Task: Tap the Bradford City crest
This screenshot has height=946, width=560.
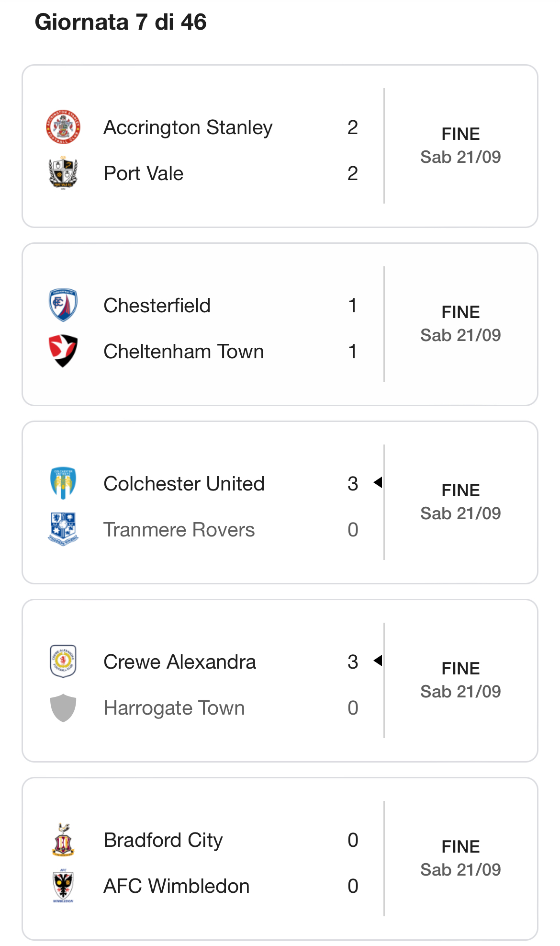Action: point(63,840)
